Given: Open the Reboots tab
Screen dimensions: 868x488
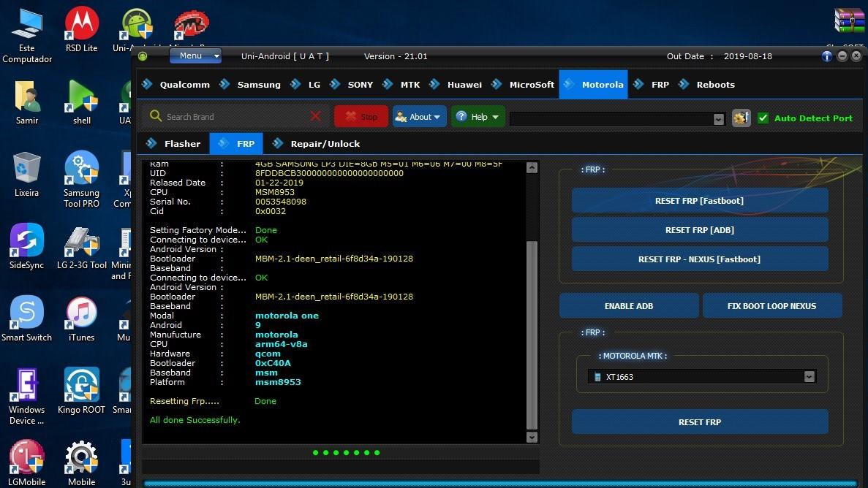Looking at the screenshot, I should (707, 85).
